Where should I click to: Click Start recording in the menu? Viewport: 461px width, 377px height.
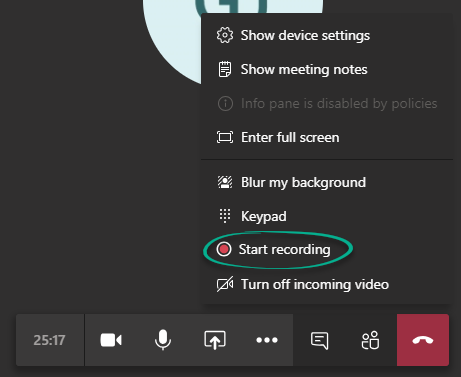327,249
